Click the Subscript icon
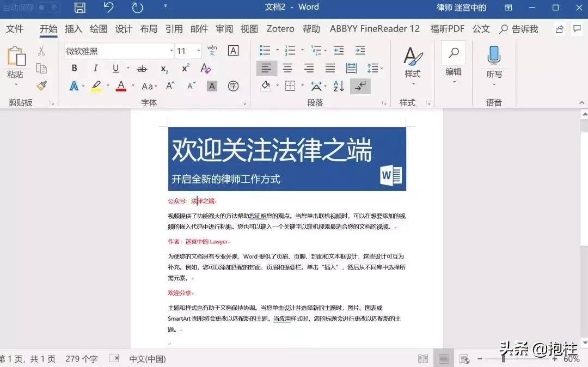Viewport: 588px width, 367px height. pos(163,68)
